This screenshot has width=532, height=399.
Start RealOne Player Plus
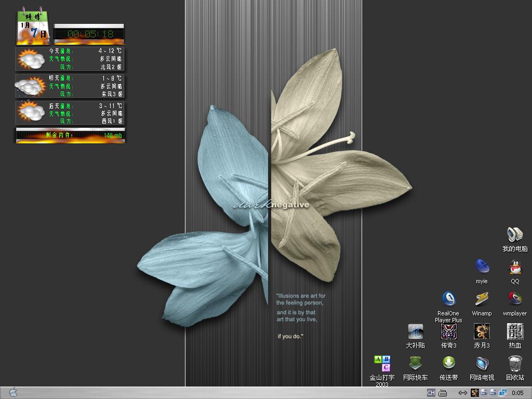pyautogui.click(x=449, y=299)
